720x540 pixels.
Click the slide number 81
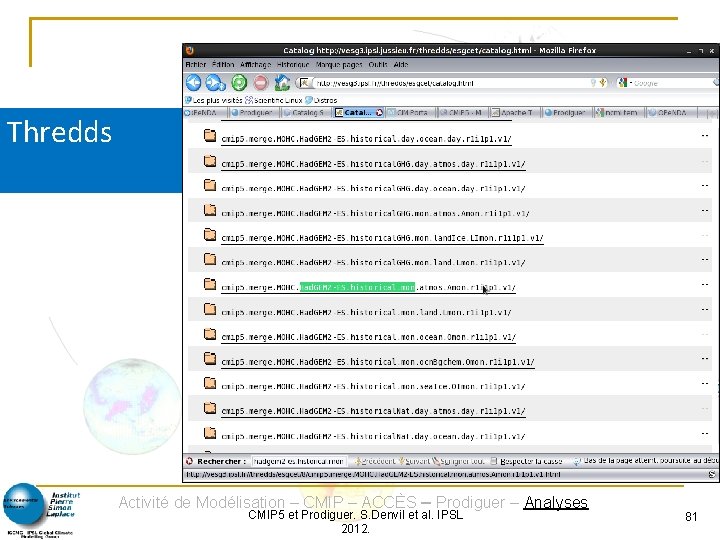pyautogui.click(x=691, y=517)
